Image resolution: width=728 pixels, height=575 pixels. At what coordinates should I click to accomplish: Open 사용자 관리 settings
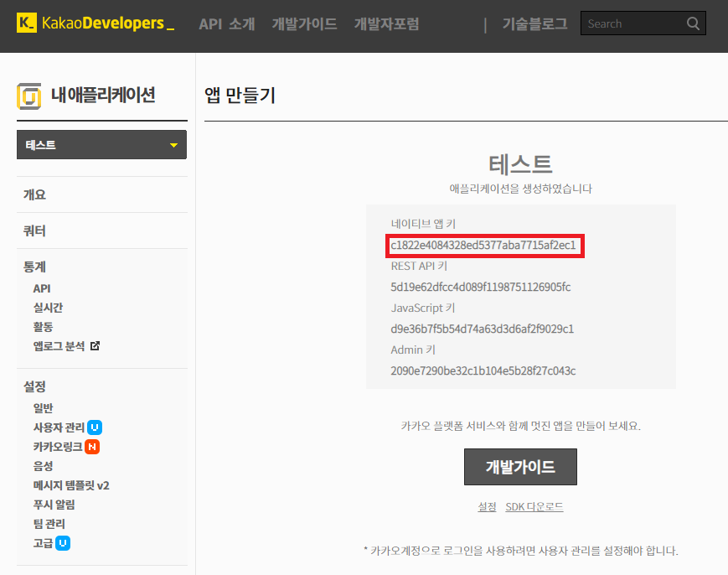coord(59,427)
